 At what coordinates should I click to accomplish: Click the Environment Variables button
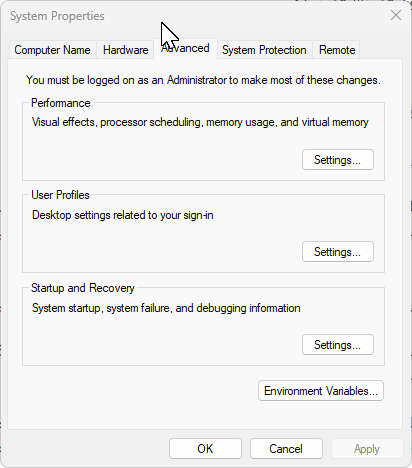point(321,391)
